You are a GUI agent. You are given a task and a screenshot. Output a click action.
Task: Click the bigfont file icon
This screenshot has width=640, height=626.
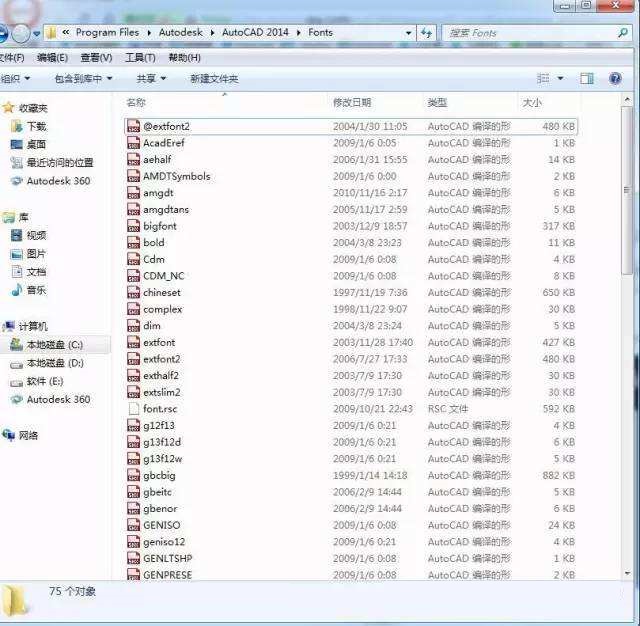(133, 226)
